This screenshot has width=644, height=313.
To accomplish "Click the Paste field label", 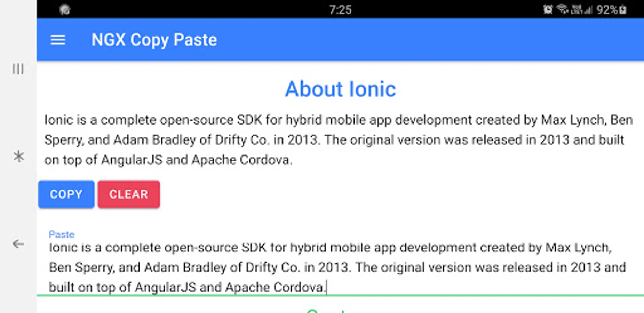I will 62,234.
